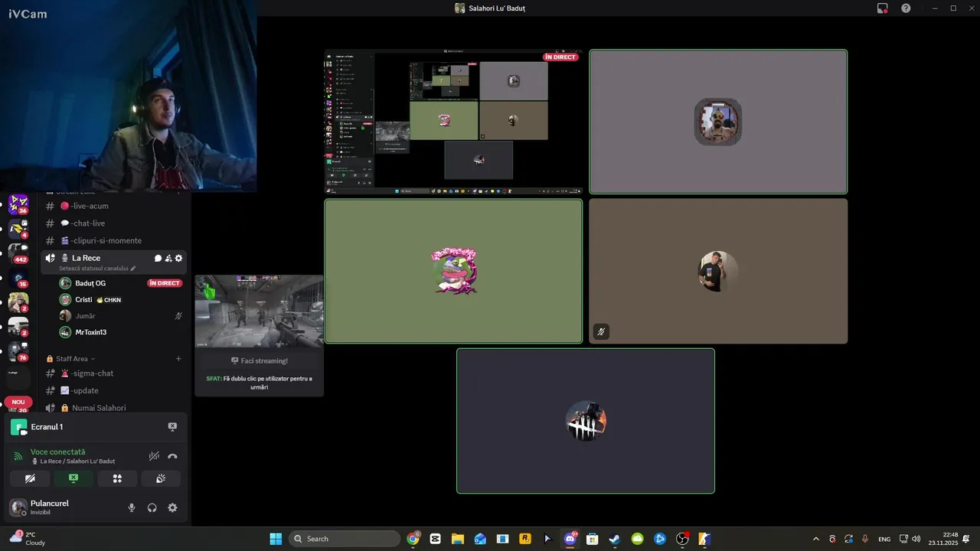Open chat icon on La Rece channel
Screen dimensions: 980x551
158,259
